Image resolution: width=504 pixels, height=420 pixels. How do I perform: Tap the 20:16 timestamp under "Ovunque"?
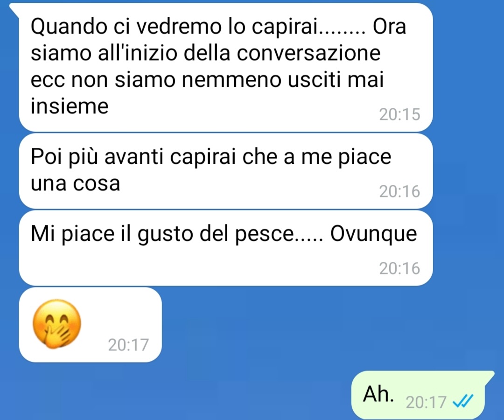point(399,268)
